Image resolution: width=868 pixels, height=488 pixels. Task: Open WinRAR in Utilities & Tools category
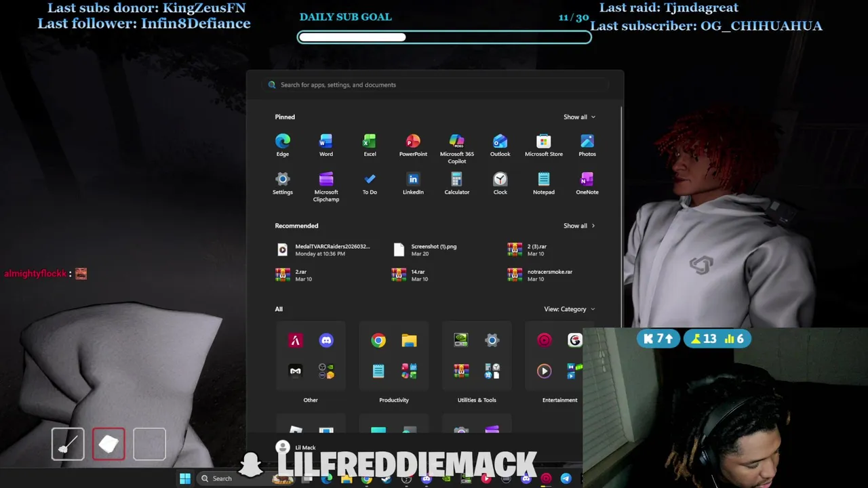461,371
